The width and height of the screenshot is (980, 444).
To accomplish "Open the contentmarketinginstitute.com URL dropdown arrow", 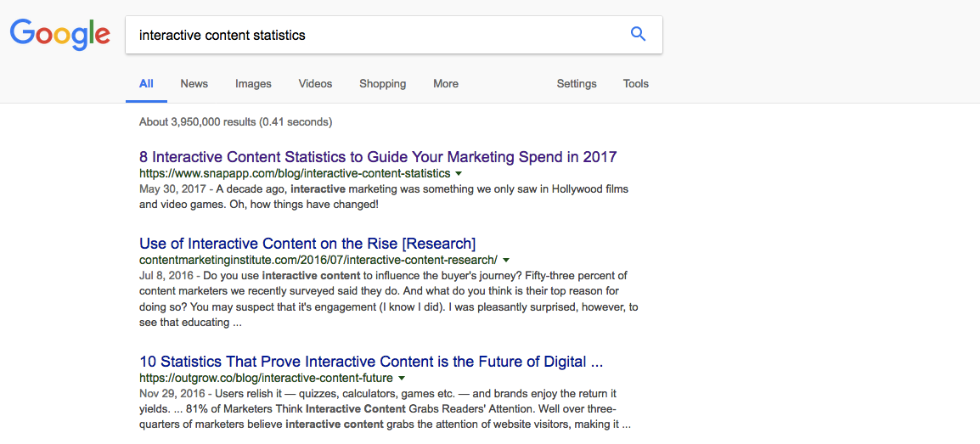I will (506, 260).
